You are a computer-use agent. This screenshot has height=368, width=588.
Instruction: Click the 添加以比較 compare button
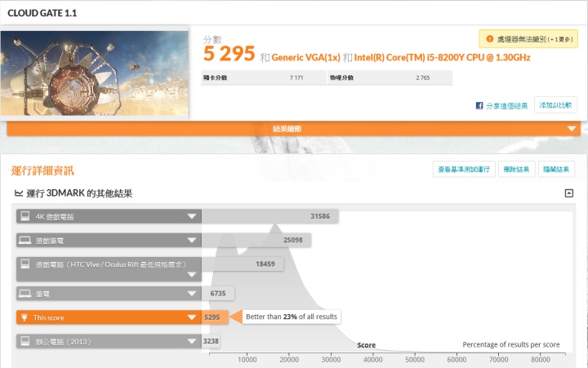[555, 105]
